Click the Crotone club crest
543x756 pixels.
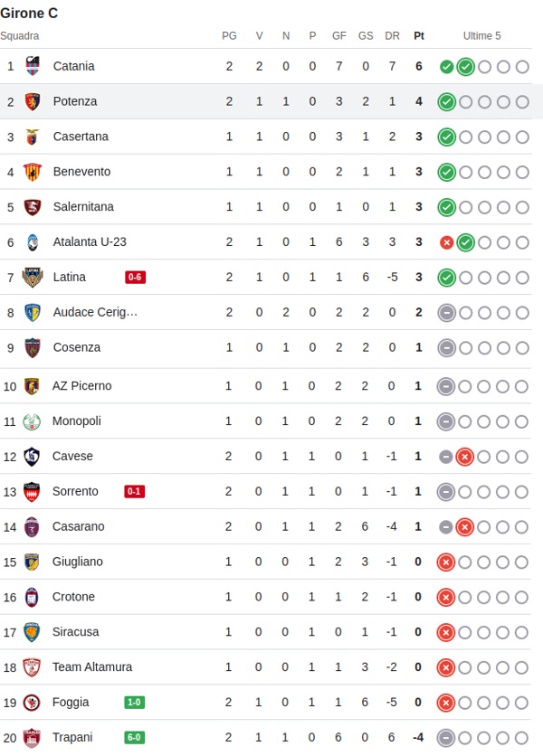tap(32, 597)
